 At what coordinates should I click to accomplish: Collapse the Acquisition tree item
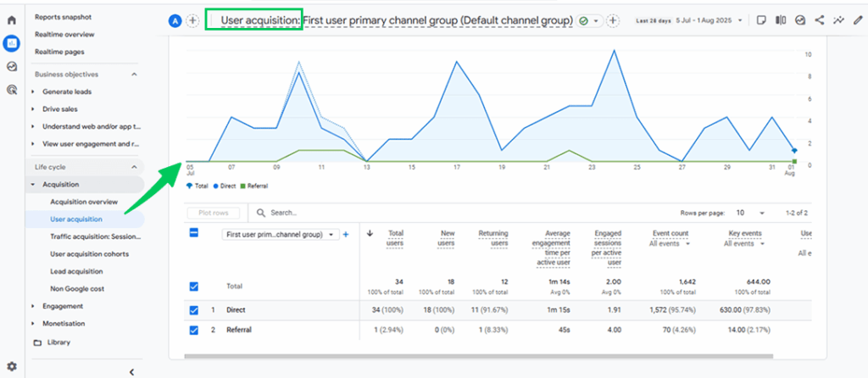[x=33, y=184]
